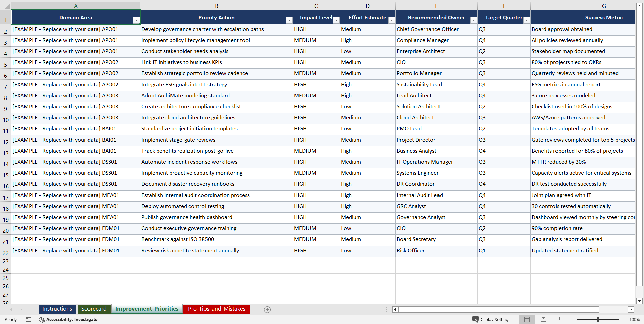Zoom out using the minus icon
This screenshot has width=644, height=324.
573,319
